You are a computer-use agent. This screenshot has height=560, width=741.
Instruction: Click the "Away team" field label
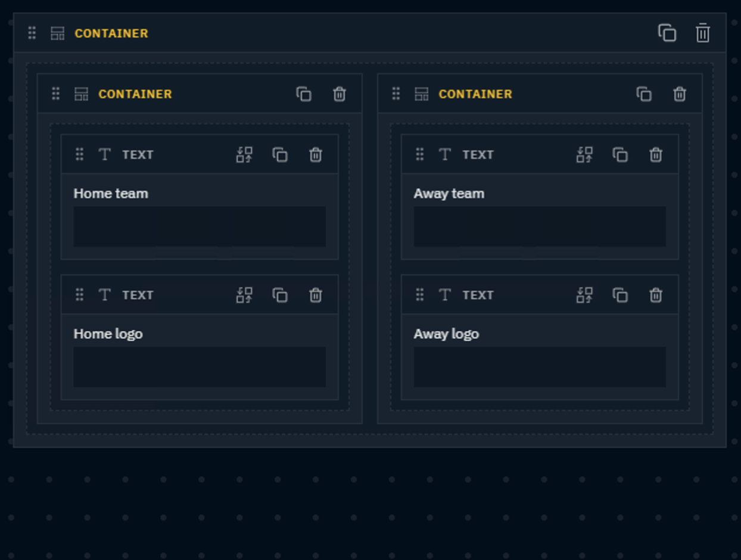(449, 193)
